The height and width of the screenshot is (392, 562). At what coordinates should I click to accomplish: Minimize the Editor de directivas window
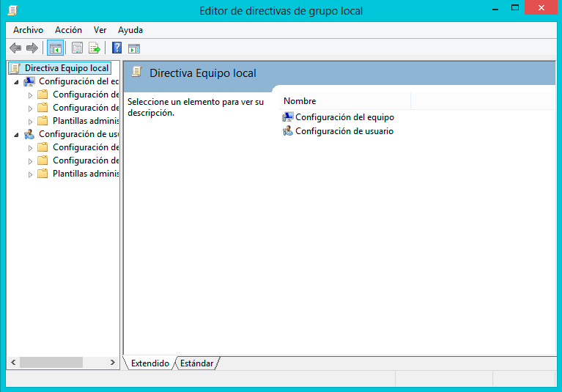pyautogui.click(x=496, y=8)
